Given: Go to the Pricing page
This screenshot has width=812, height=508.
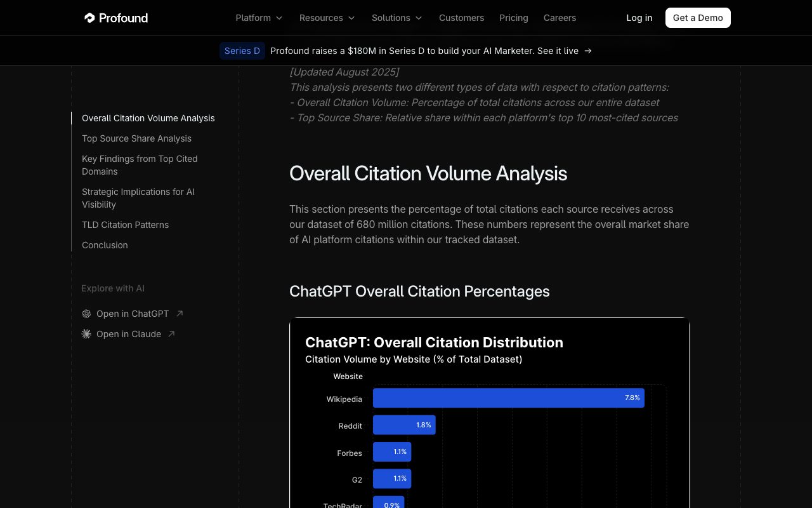Looking at the screenshot, I should [514, 18].
